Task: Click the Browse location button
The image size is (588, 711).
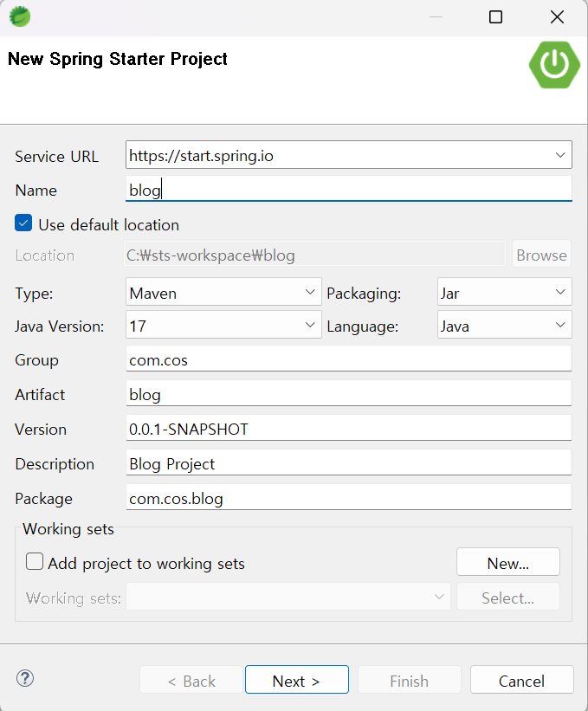Action: pos(542,255)
